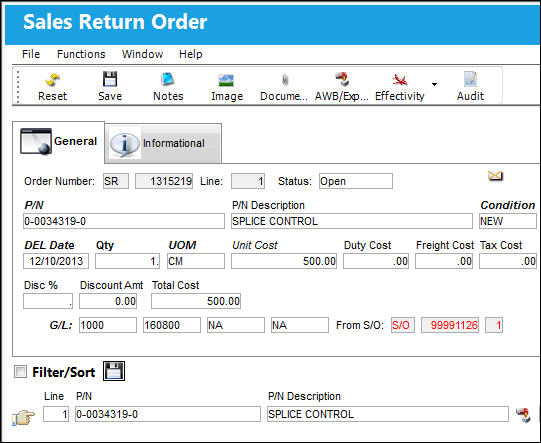The width and height of the screenshot is (541, 443).
Task: Click the Freight Cost field
Action: (x=444, y=261)
